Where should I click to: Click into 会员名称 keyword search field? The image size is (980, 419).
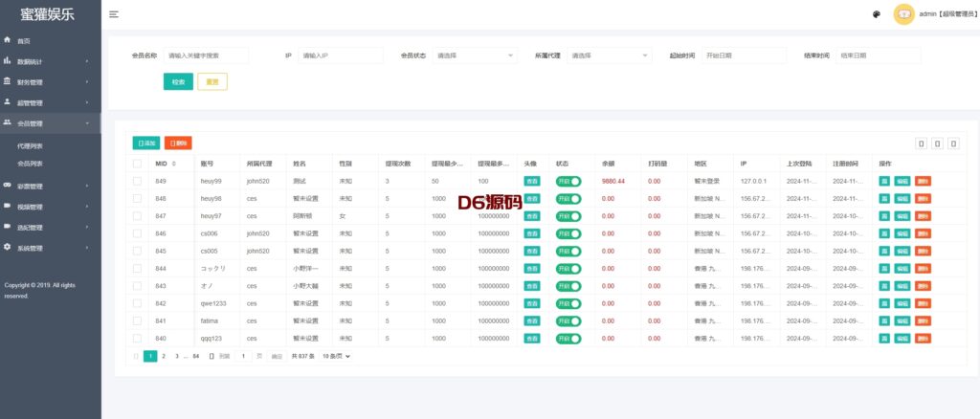pos(207,55)
